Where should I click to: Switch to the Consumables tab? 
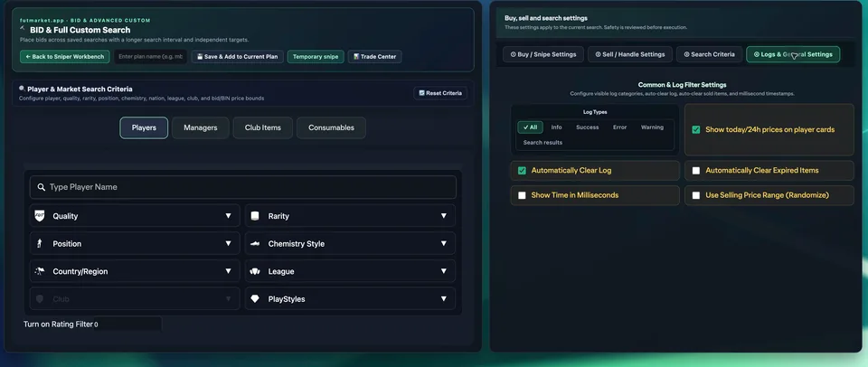331,127
